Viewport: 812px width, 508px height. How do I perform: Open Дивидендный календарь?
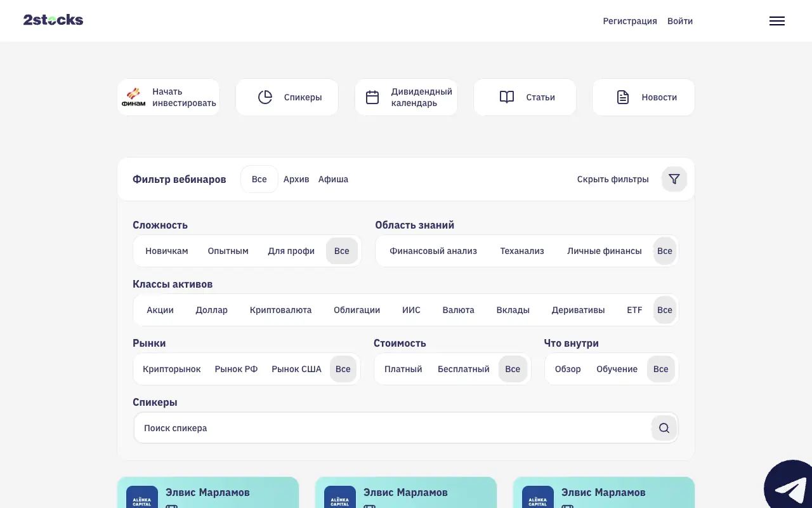click(x=406, y=97)
